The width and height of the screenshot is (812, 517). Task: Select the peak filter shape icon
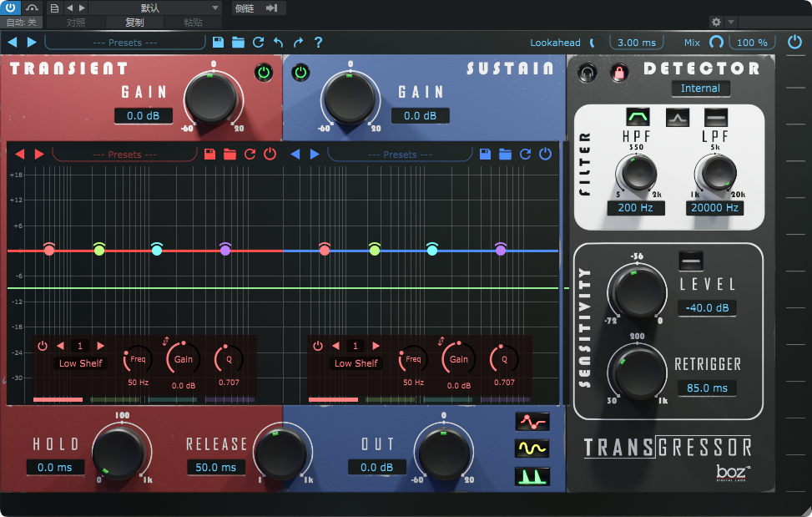678,118
